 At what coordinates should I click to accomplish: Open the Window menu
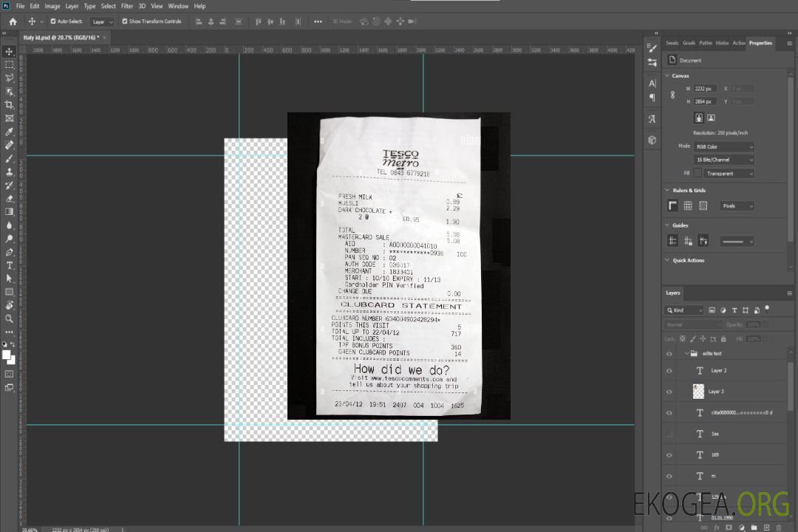(178, 6)
